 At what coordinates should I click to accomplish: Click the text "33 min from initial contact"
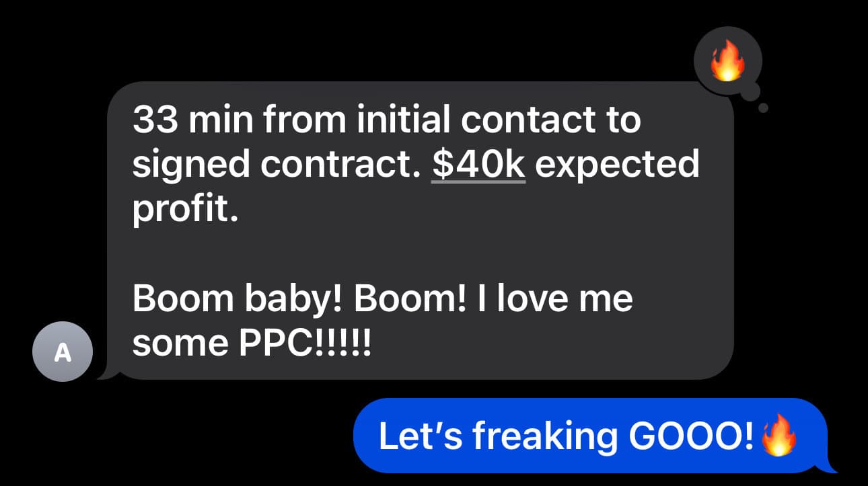(364, 120)
